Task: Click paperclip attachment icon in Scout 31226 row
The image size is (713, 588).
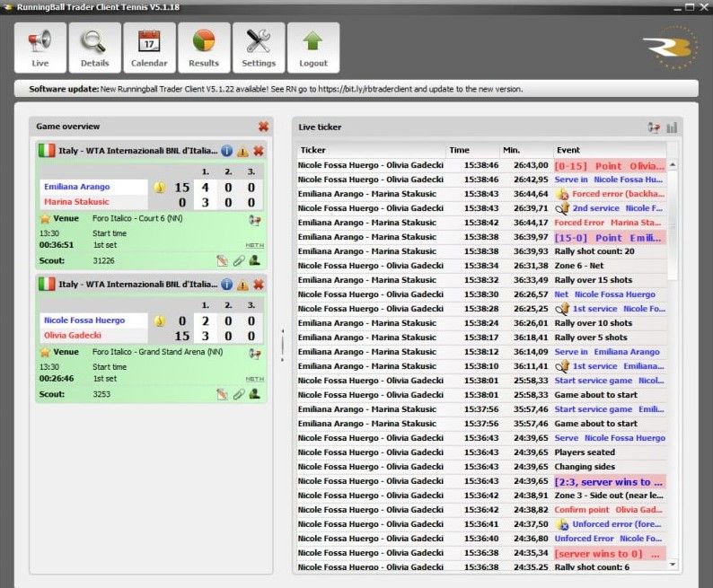Action: 239,260
